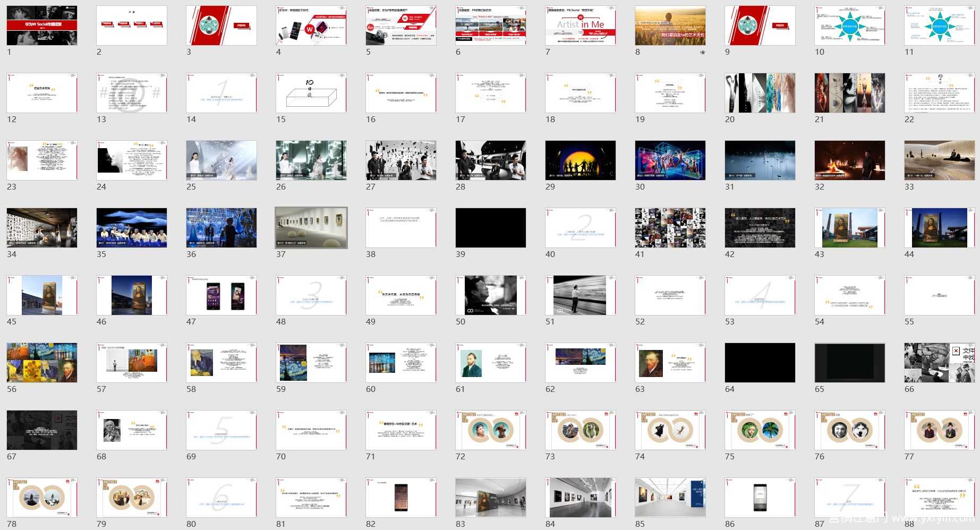Viewport: 980px width, 530px height.
Task: Select slide 76 circles with husky dog
Action: tap(850, 430)
